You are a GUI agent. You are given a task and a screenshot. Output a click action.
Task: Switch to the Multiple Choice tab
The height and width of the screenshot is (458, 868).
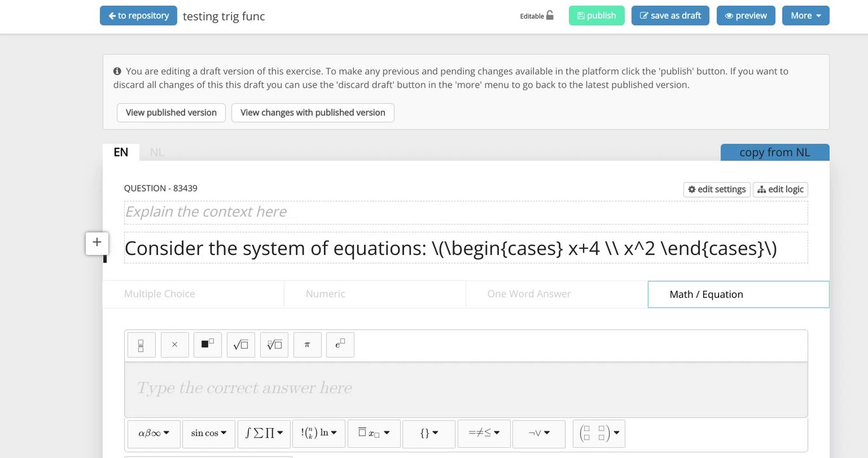[160, 294]
